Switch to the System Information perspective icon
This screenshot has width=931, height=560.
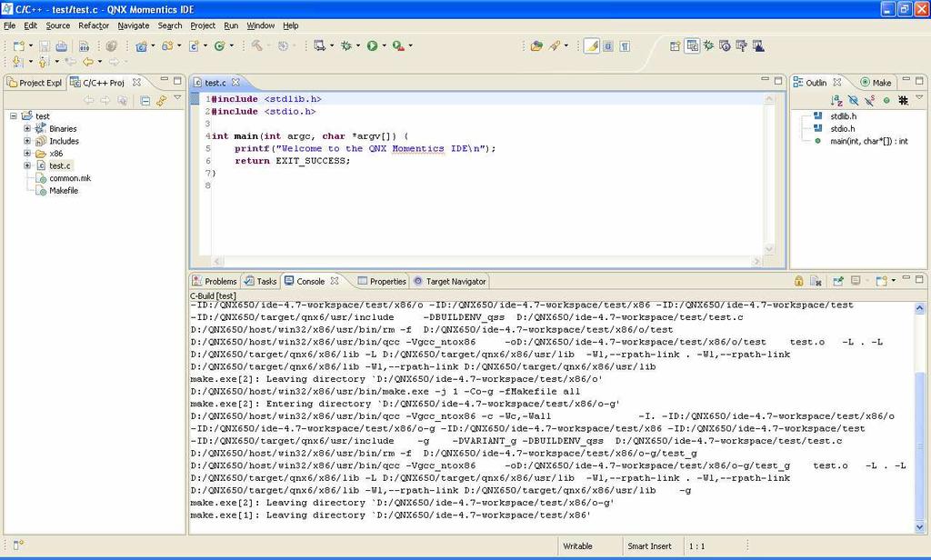[x=742, y=45]
